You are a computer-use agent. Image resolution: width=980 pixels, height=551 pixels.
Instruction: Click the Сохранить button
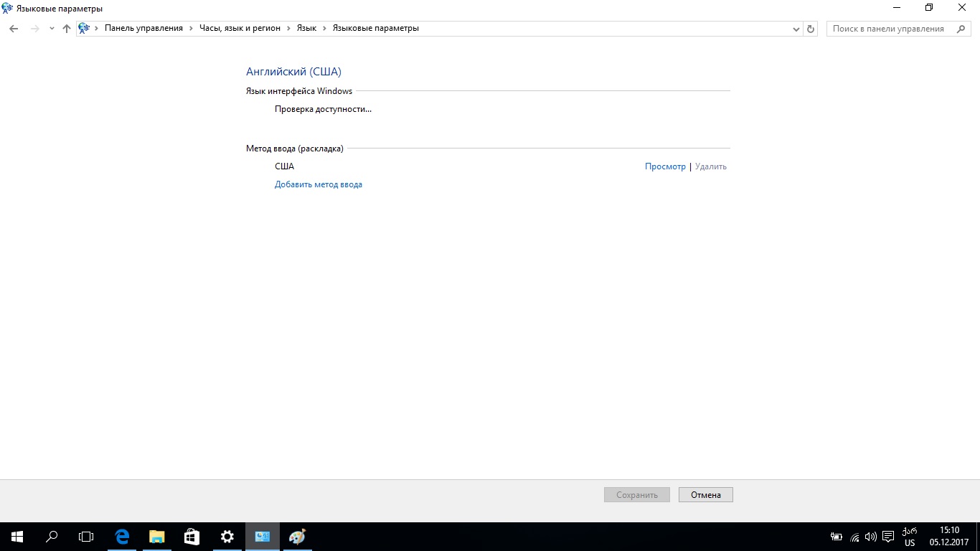pos(637,495)
